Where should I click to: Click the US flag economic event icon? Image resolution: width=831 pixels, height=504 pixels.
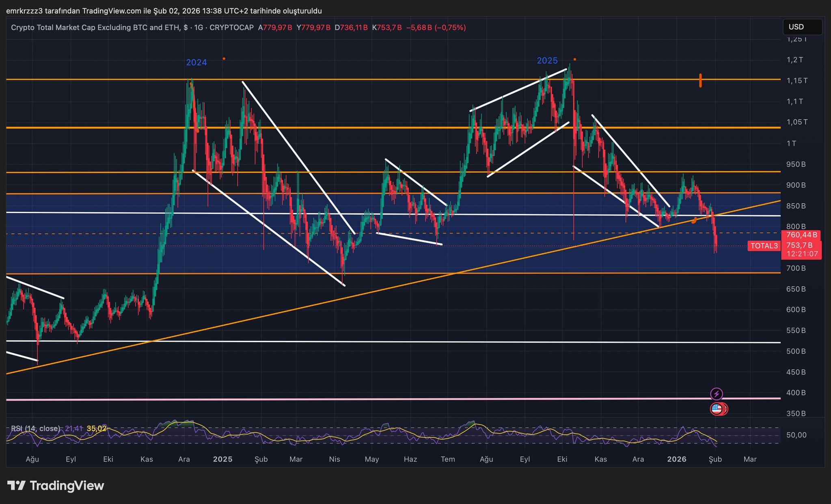[717, 409]
